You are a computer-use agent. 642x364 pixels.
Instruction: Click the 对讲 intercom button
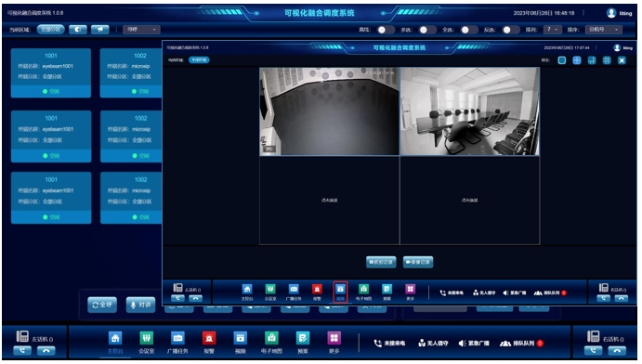(x=141, y=305)
